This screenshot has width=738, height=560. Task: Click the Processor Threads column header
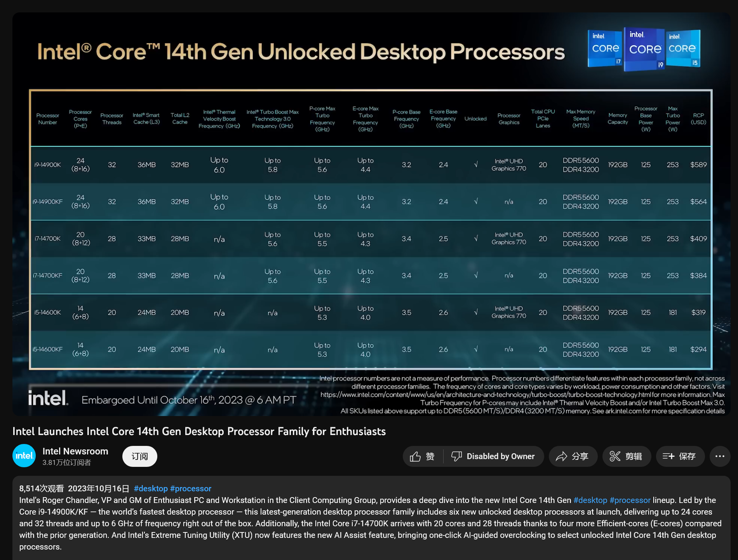pos(112,119)
